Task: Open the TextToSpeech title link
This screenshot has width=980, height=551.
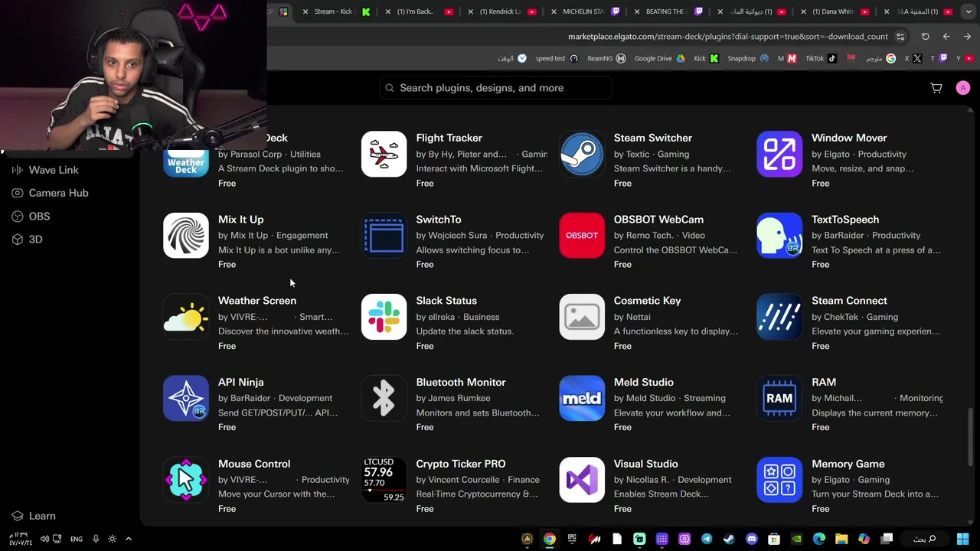Action: (845, 220)
